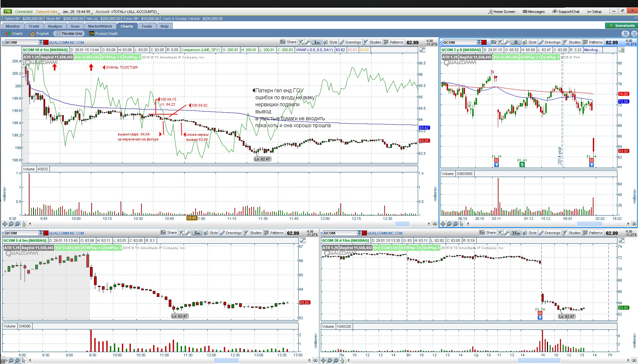This screenshot has width=638, height=364.
Task: Click the chart mode icon beside 5m chart header
Action: (x=303, y=240)
